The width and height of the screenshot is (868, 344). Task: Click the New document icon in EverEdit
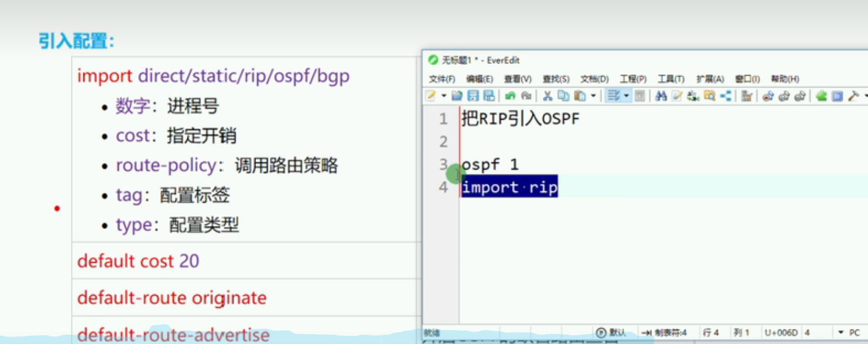click(430, 96)
